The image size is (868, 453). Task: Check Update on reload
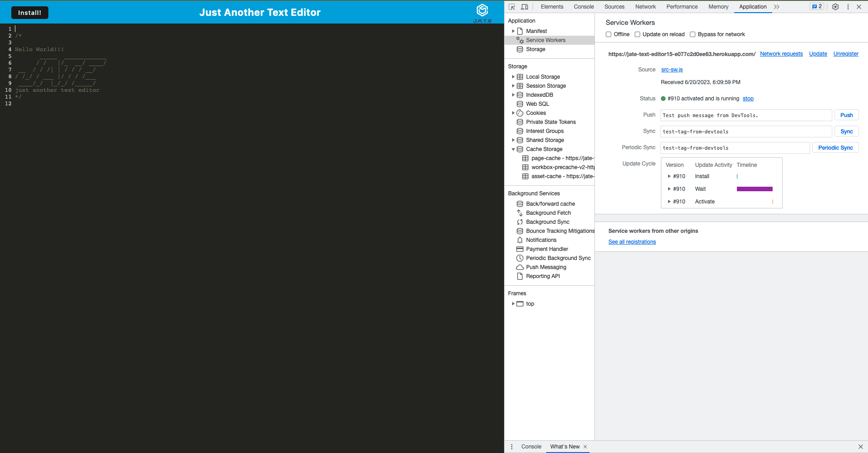tap(637, 34)
